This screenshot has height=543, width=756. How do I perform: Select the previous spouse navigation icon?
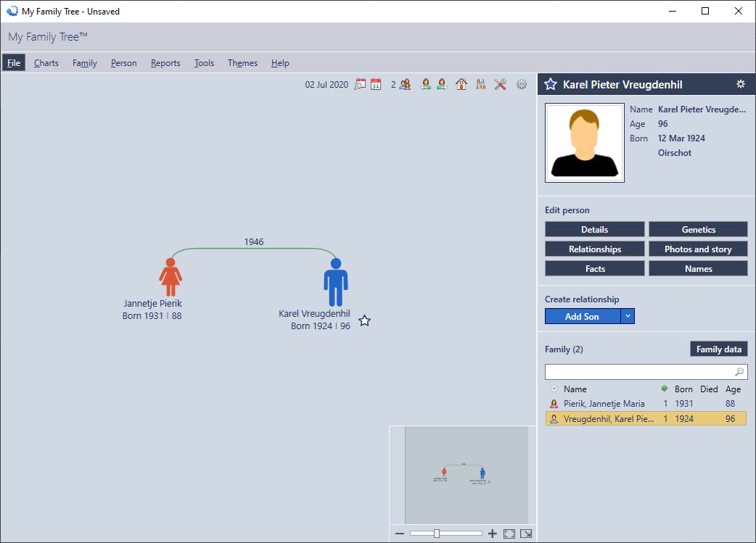tap(426, 84)
